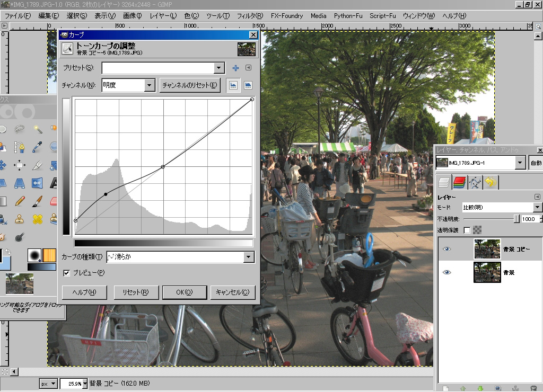Open the プリセット preset dropdown
Screen dimensions: 543x392
[x=218, y=68]
